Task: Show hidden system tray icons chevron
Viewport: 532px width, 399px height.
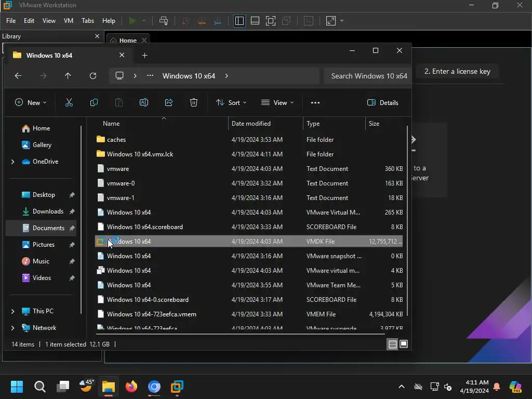Action: point(402,386)
